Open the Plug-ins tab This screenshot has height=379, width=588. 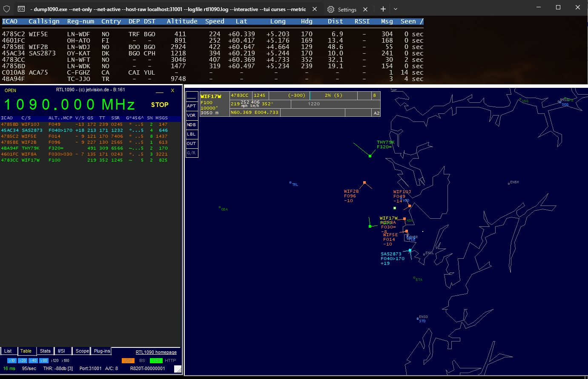click(x=102, y=351)
